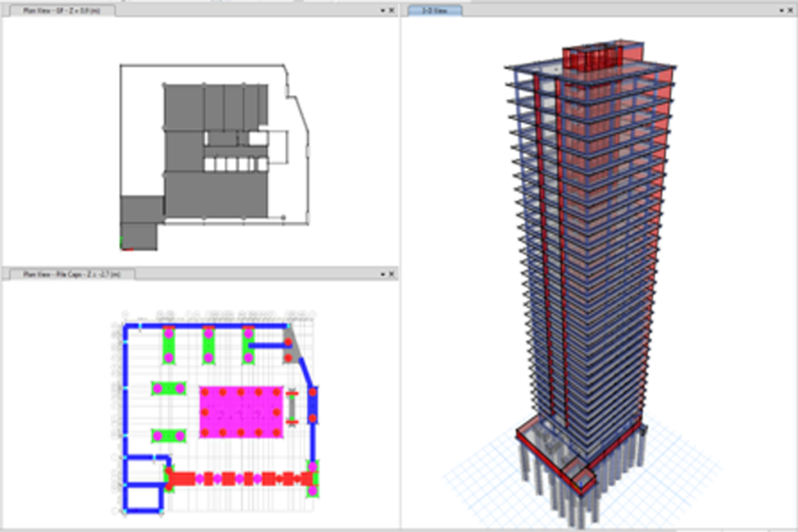798x532 pixels.
Task: Select the lower green horizontal pile cap
Action: (168, 436)
